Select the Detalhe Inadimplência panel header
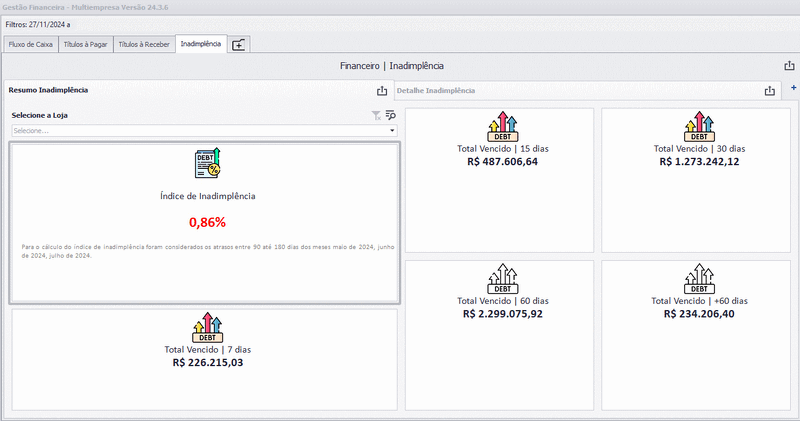Image resolution: width=800 pixels, height=421 pixels. (x=436, y=90)
